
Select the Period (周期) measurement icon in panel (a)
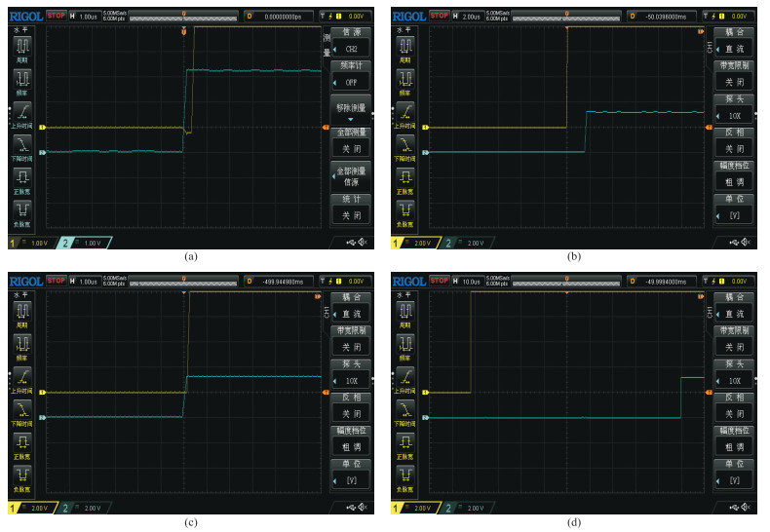pos(21,45)
